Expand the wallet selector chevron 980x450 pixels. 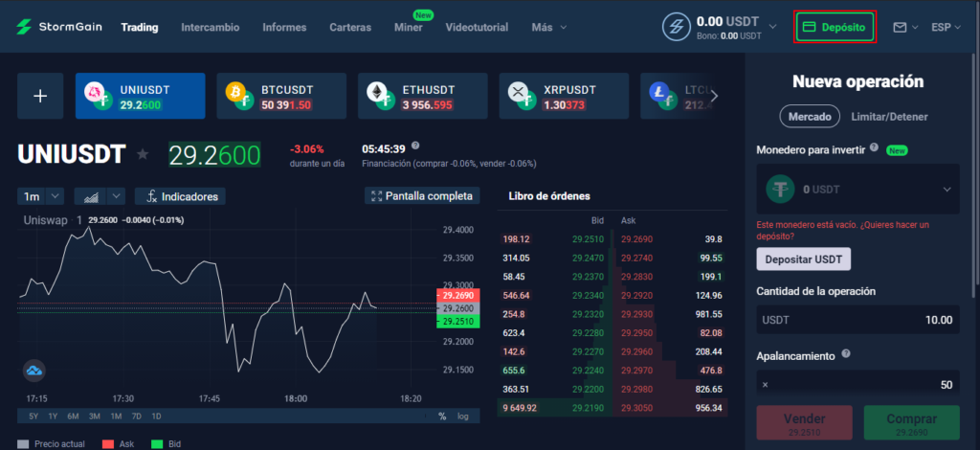(947, 190)
